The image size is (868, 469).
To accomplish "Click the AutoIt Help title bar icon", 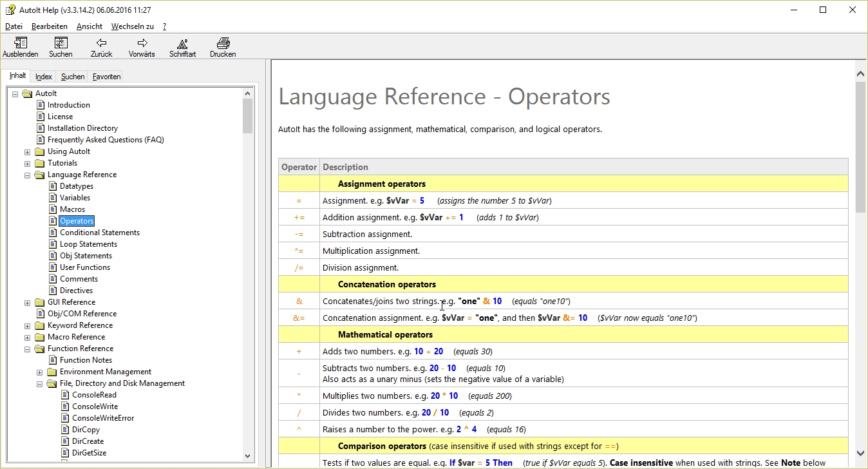I will 10,10.
